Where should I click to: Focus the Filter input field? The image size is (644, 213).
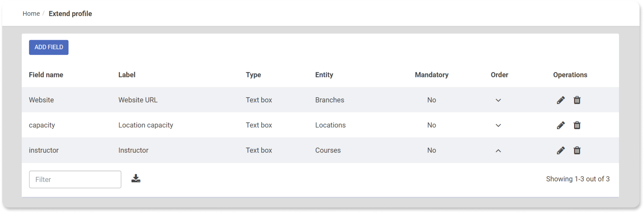75,179
